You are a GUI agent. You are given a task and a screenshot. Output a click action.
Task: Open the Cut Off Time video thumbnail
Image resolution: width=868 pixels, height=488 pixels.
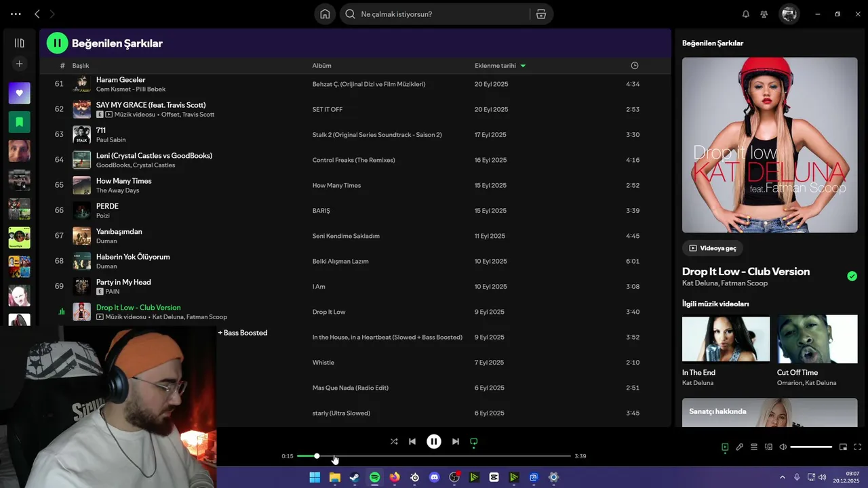(x=817, y=339)
